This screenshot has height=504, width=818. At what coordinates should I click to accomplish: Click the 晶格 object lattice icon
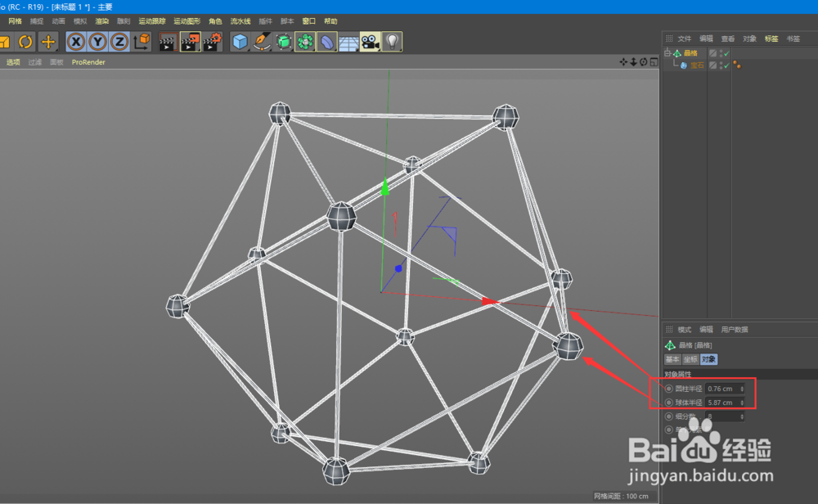click(x=677, y=53)
